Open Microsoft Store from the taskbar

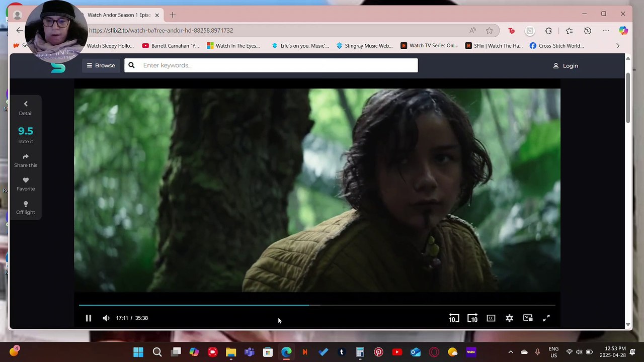(268, 352)
